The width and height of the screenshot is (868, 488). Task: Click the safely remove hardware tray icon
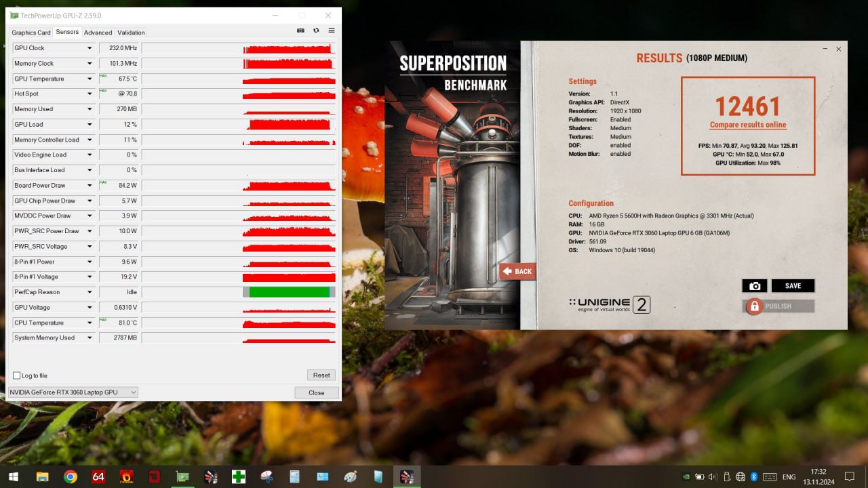[x=727, y=476]
